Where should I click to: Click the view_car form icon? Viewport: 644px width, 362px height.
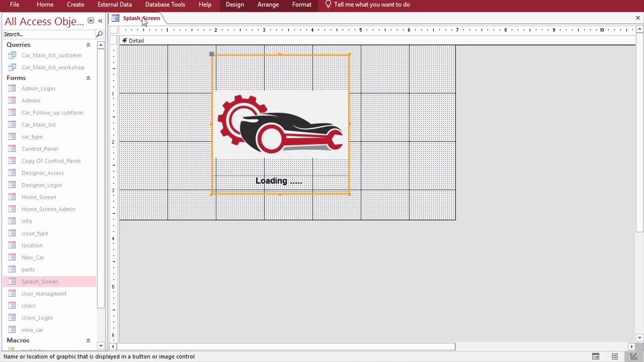pyautogui.click(x=12, y=330)
